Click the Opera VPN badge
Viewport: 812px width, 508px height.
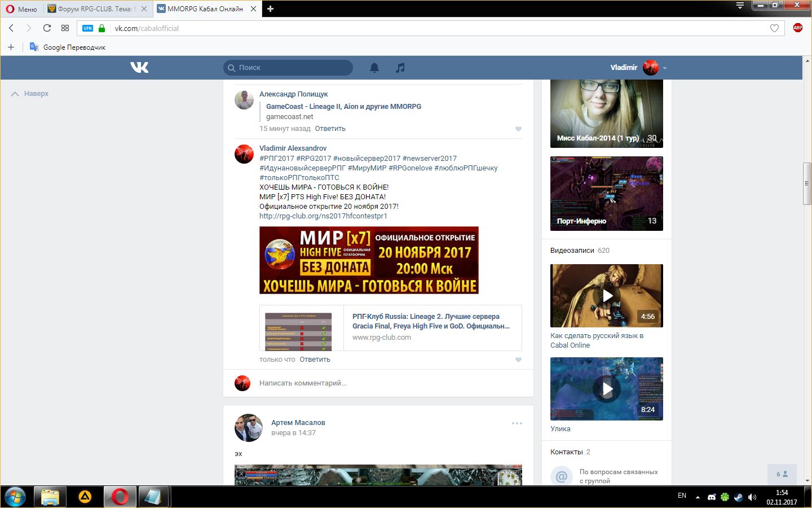(x=87, y=28)
